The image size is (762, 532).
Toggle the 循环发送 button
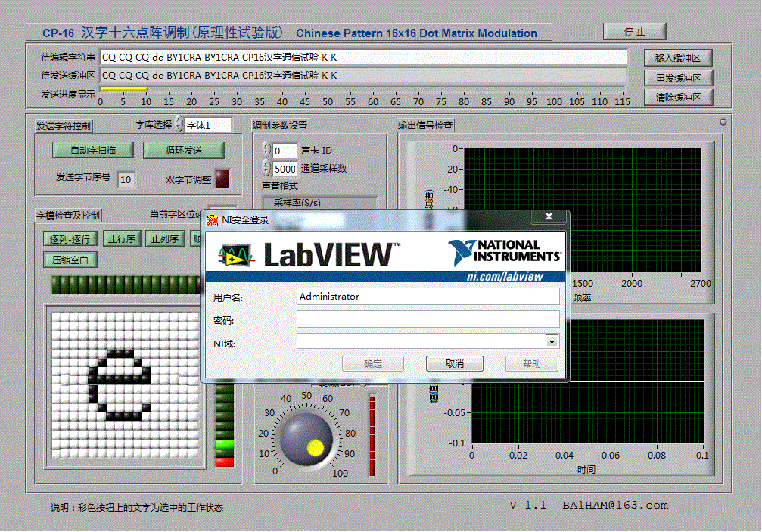(x=184, y=150)
